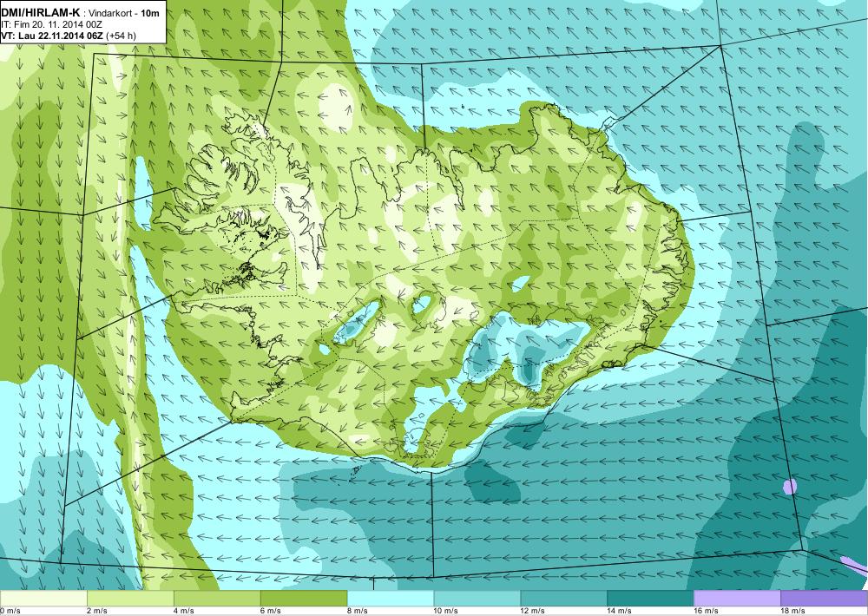
Task: Click the '2 m/s' legend label
Action: (x=97, y=611)
